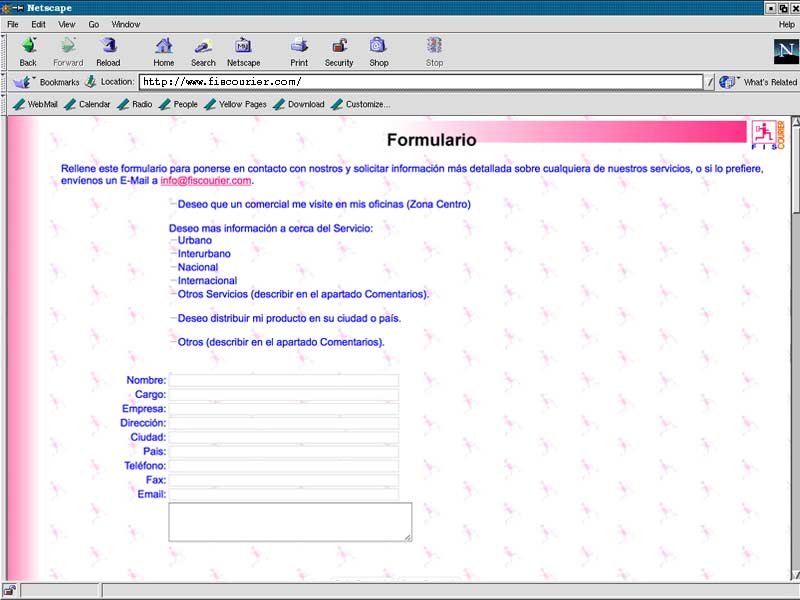Click the page proxy icon beside Location
Image resolution: width=800 pixels, height=600 pixels.
pos(90,81)
